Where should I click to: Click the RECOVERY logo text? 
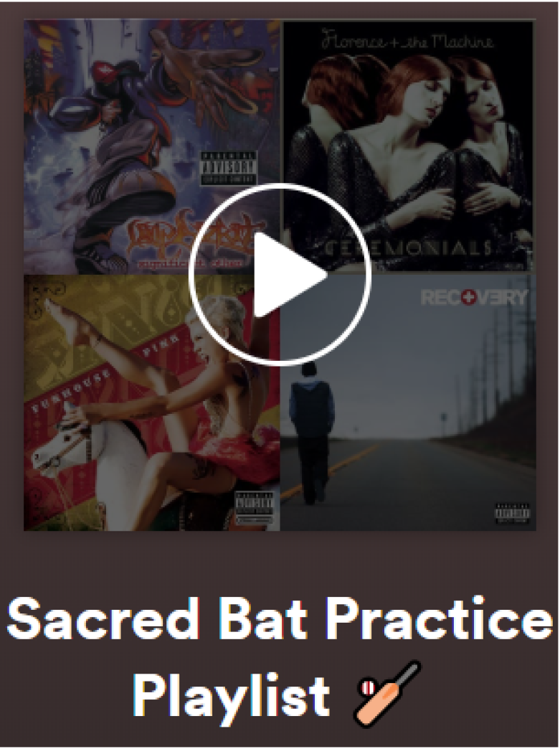pos(475,297)
